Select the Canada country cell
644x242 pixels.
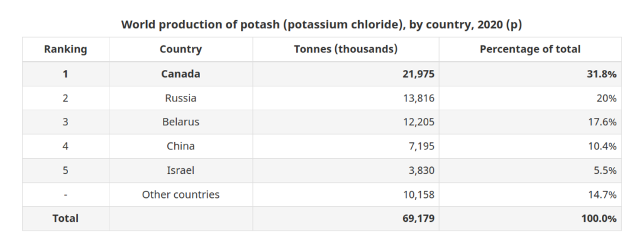coord(180,74)
